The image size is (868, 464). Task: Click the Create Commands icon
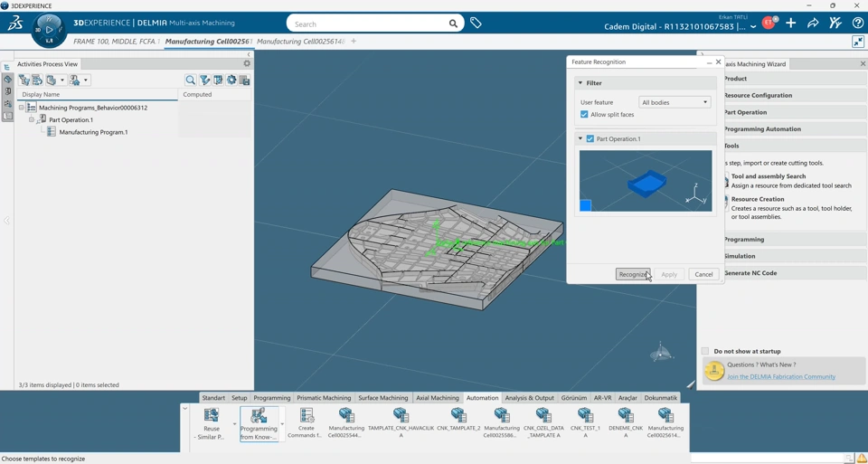click(307, 415)
